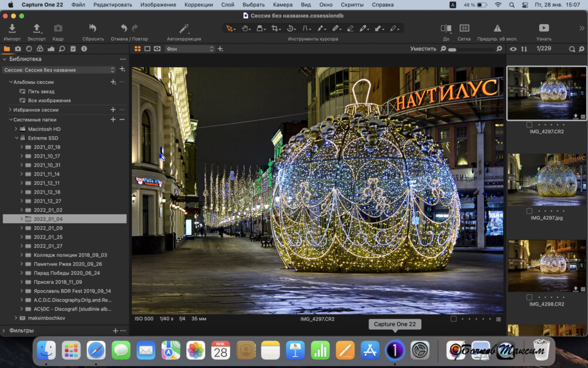
Task: Undo using the Отмена arrow
Action: coord(123,28)
